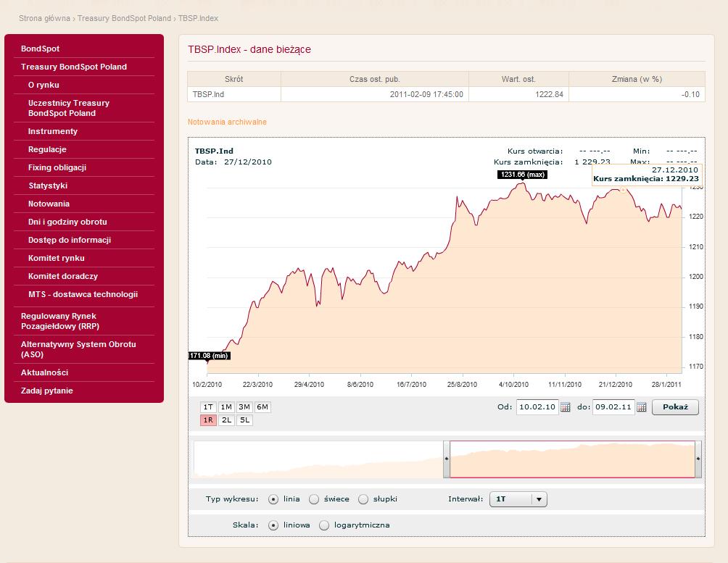Click the 171.08 (min) chart marker
Viewport: 728px width, 563px height.
coord(210,356)
